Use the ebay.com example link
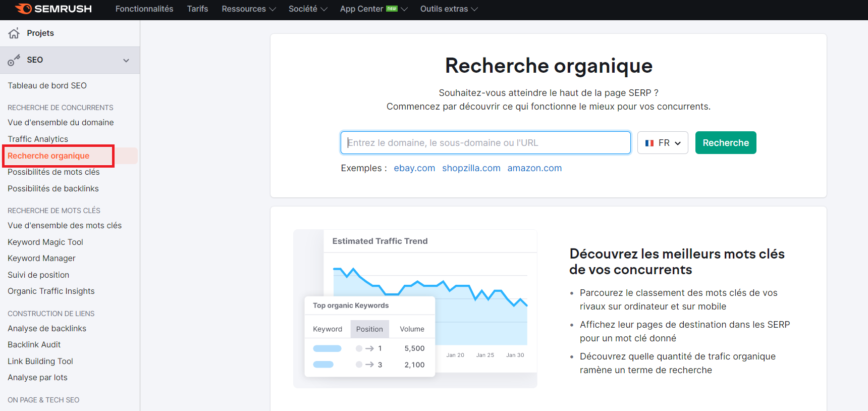The image size is (868, 411). pyautogui.click(x=414, y=168)
